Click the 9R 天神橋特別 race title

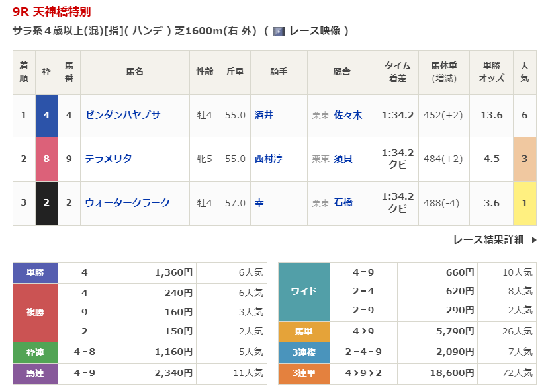[52, 12]
